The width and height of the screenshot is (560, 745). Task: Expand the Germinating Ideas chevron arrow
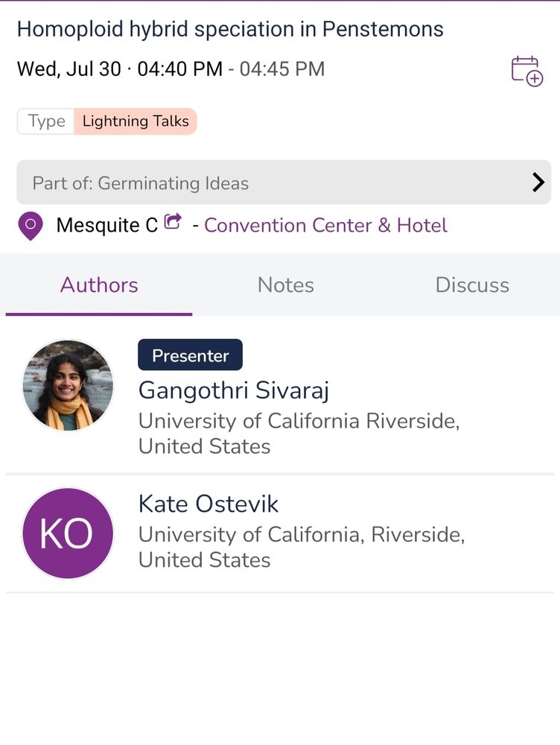[x=538, y=183]
